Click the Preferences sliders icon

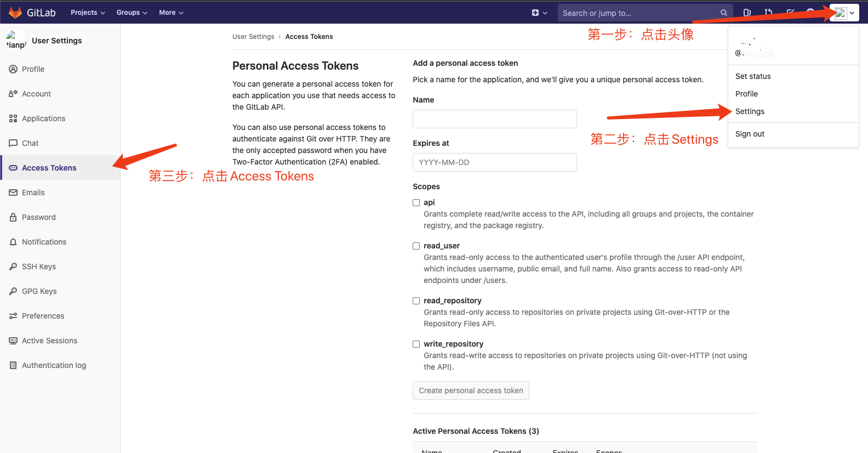(x=13, y=316)
